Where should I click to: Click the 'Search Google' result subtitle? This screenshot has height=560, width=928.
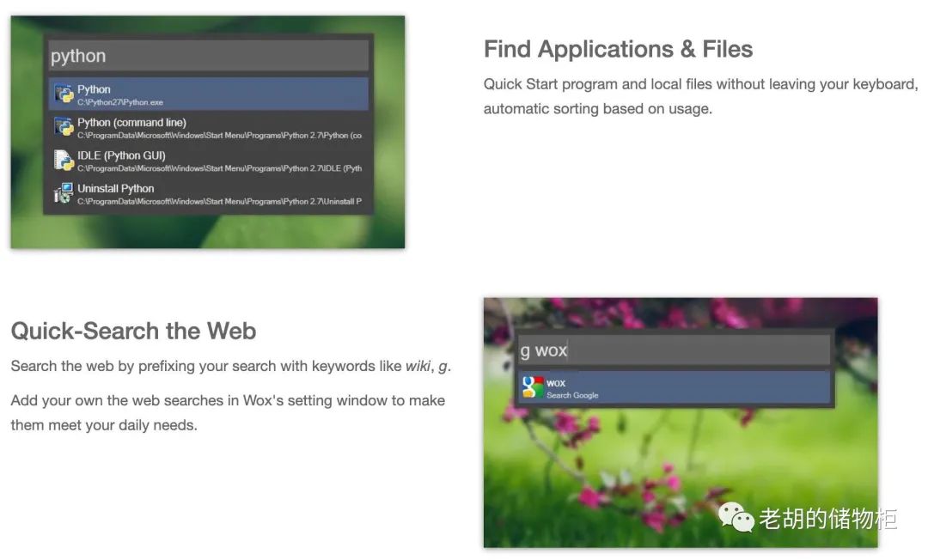572,395
